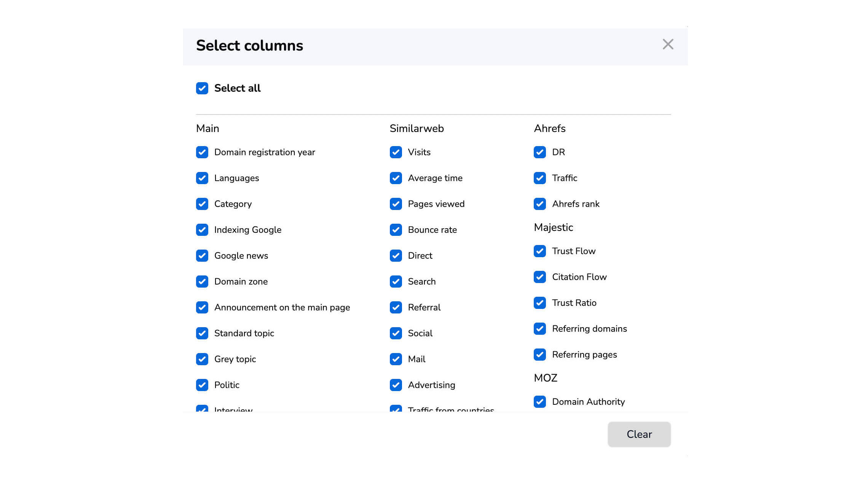Toggle the Bounce rate checkbox
This screenshot has height=482, width=868.
pyautogui.click(x=396, y=230)
